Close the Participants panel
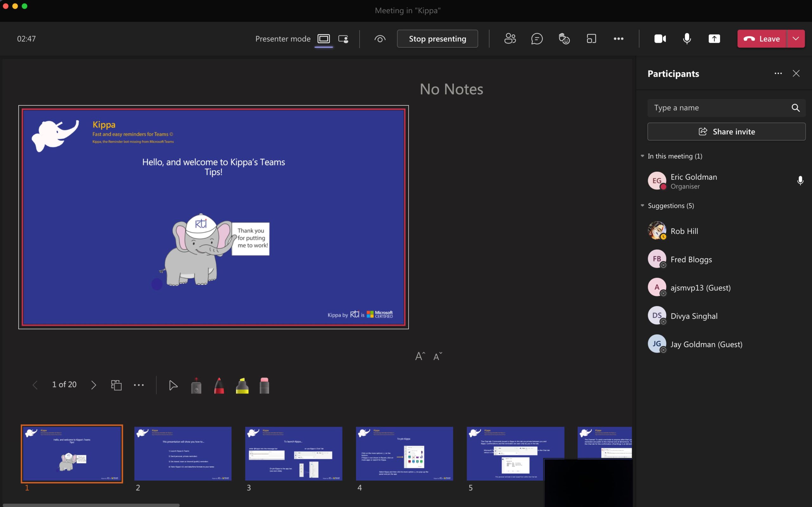Image resolution: width=812 pixels, height=507 pixels. 796,73
